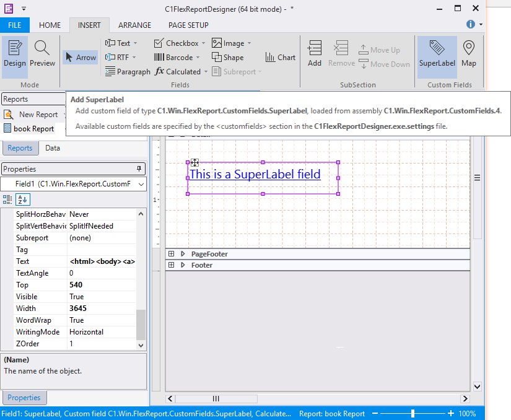Remove the subsection

click(x=341, y=54)
